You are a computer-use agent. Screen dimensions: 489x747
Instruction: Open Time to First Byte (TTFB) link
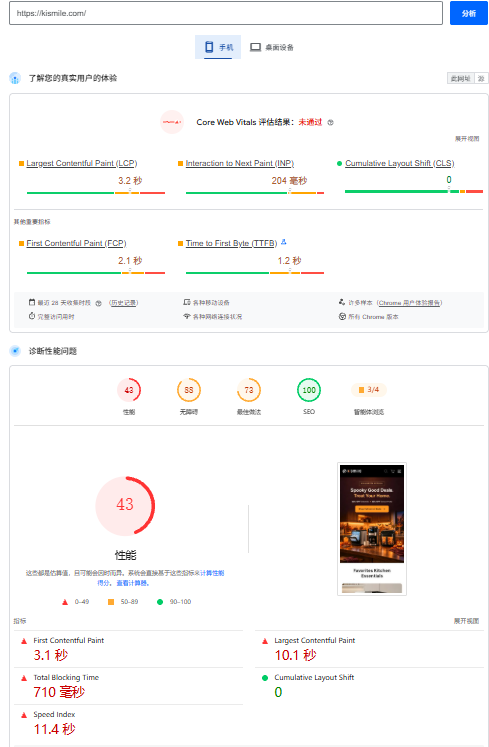point(231,243)
